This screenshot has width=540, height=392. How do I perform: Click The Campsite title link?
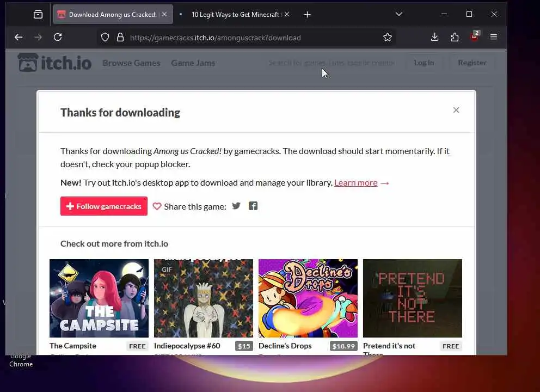(72, 346)
